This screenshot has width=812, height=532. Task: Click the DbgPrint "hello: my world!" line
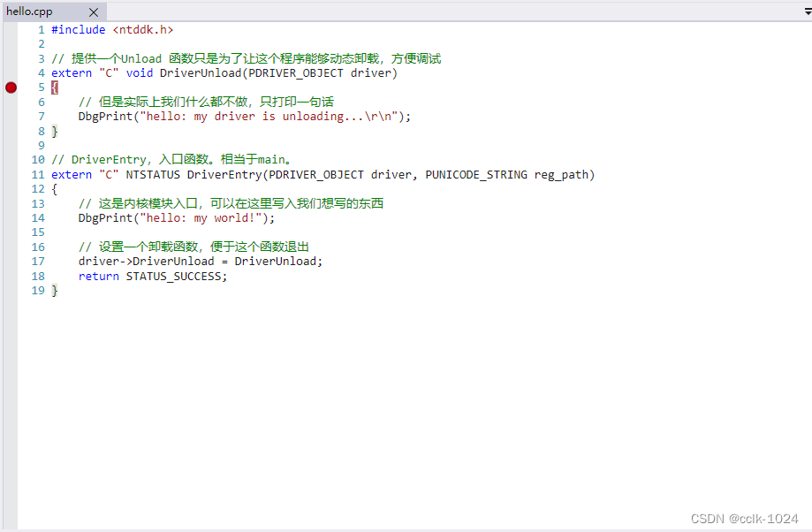click(177, 218)
